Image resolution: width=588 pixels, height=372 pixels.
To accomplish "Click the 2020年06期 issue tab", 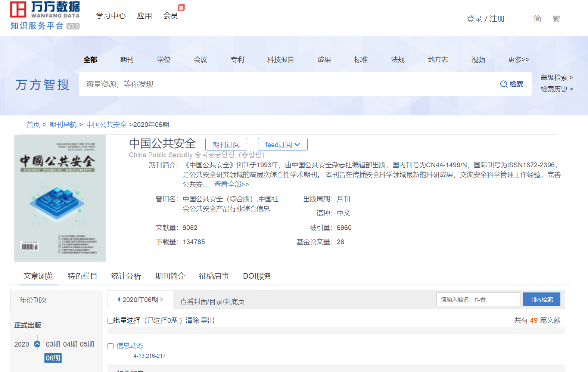I will pyautogui.click(x=140, y=300).
